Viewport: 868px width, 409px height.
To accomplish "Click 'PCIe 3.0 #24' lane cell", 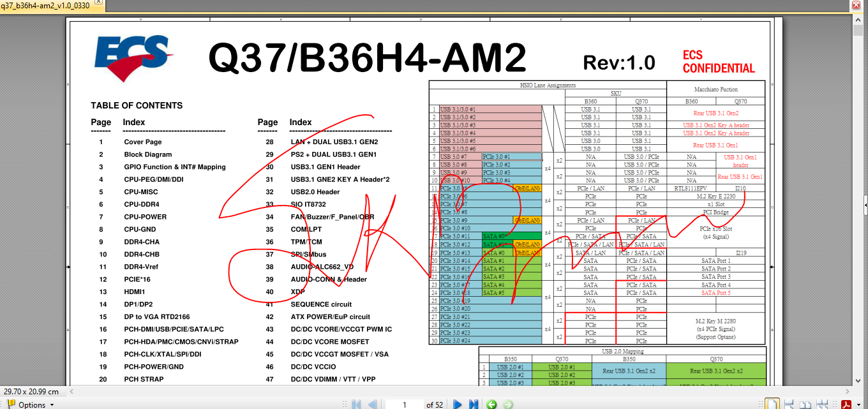I will (x=490, y=341).
